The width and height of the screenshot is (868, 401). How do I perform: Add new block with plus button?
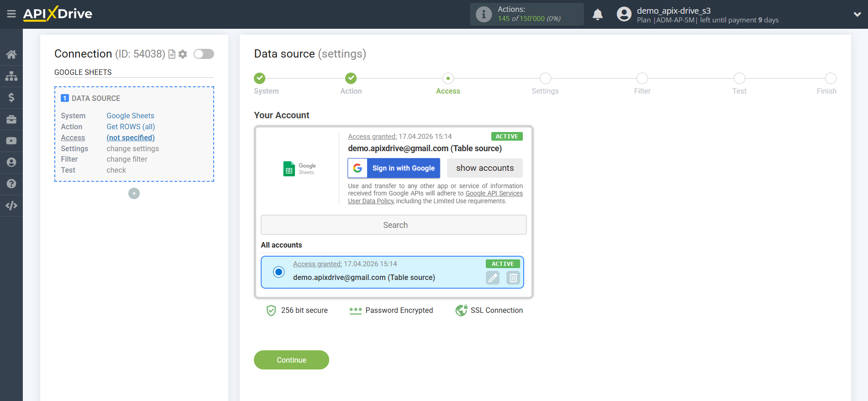(x=134, y=194)
